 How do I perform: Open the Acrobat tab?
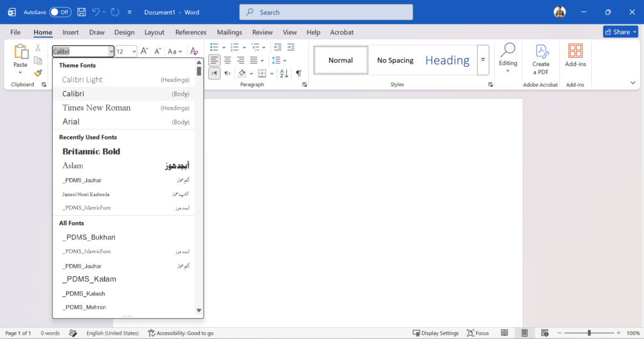tap(341, 32)
